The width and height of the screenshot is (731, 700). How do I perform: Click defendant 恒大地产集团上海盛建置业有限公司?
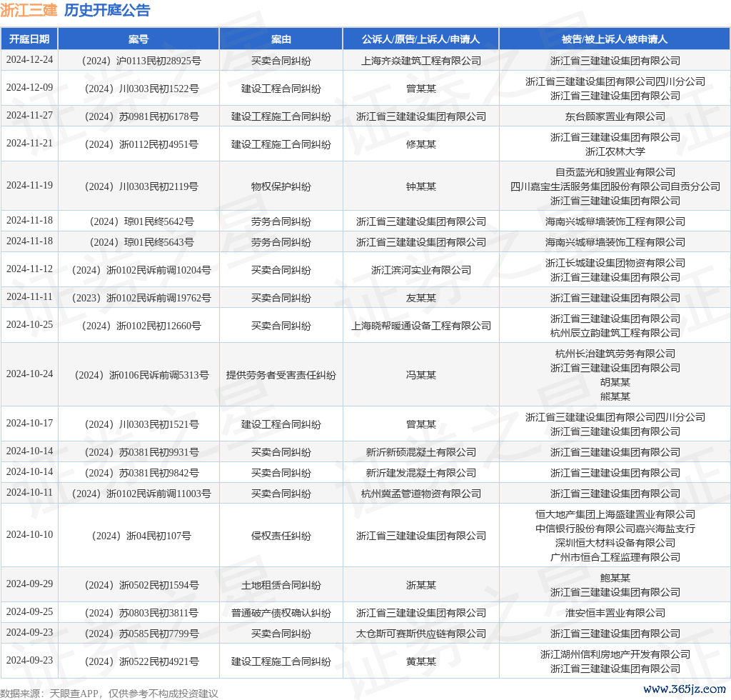[x=615, y=515]
